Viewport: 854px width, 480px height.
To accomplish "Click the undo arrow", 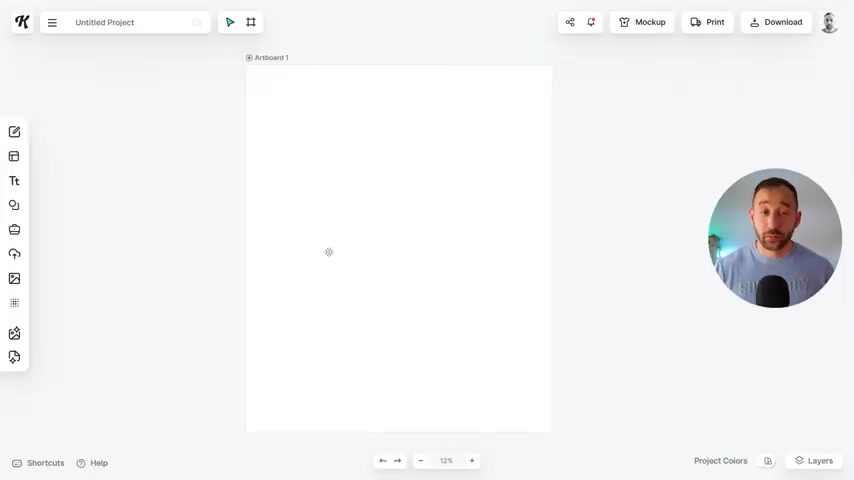I will pyautogui.click(x=383, y=461).
